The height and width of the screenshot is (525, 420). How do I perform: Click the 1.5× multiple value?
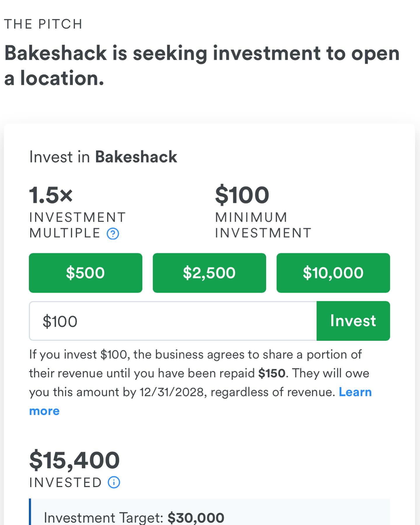pos(51,195)
